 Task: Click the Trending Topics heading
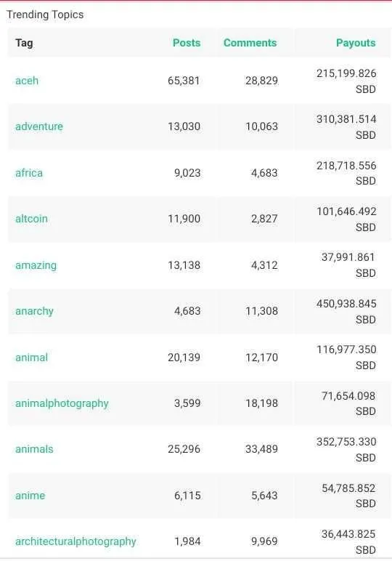tap(45, 15)
